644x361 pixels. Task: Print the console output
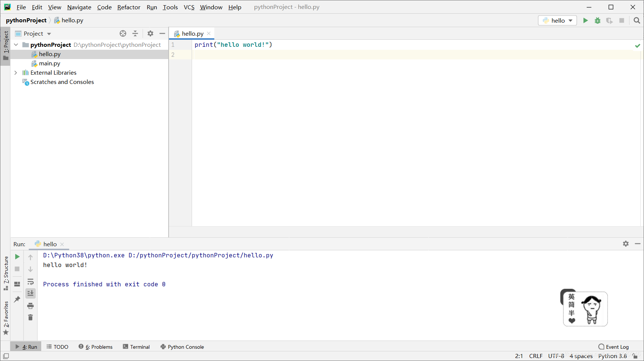tap(30, 306)
